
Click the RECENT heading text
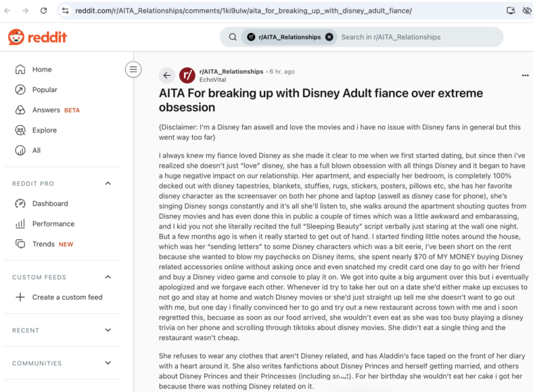26,330
